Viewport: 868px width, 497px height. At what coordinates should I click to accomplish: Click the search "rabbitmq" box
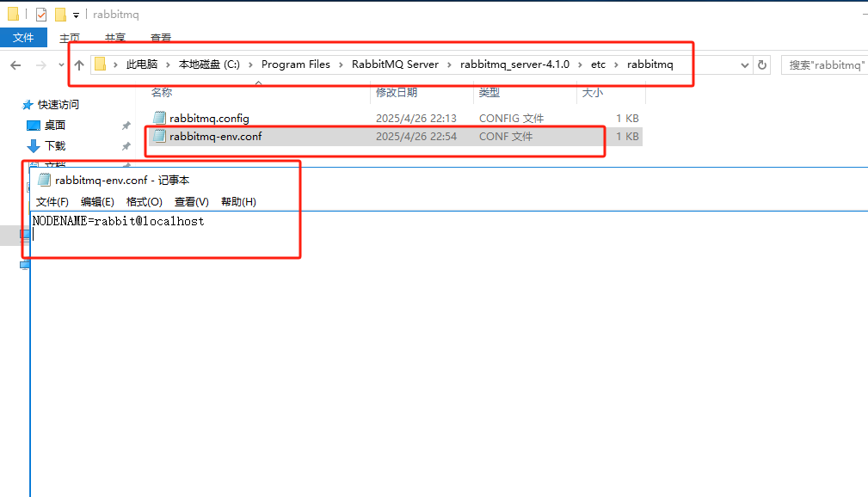coord(824,64)
